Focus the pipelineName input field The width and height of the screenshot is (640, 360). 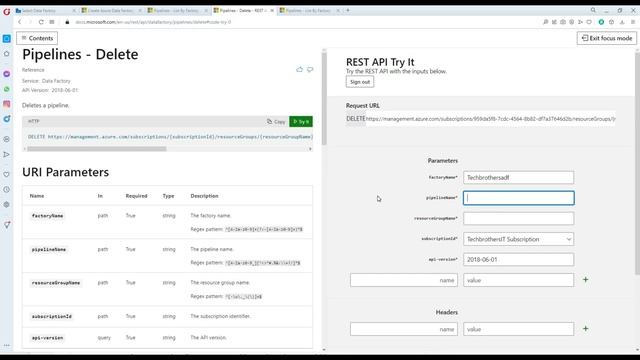pyautogui.click(x=518, y=198)
